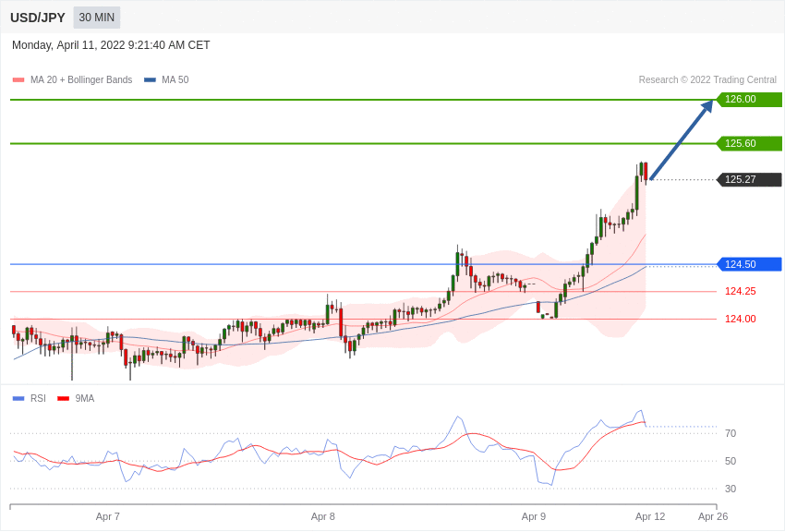Click the 124.50 pivot price tag
Screen dimensions: 785x532
point(749,264)
